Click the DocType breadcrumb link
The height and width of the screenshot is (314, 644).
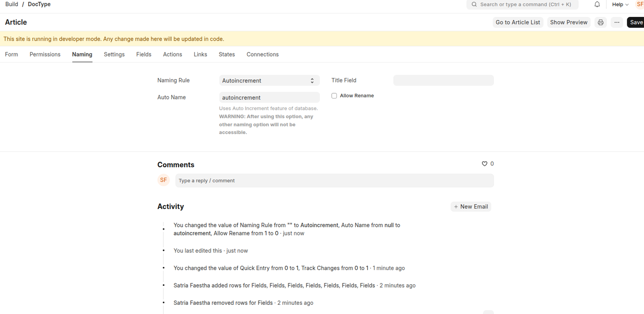click(39, 4)
